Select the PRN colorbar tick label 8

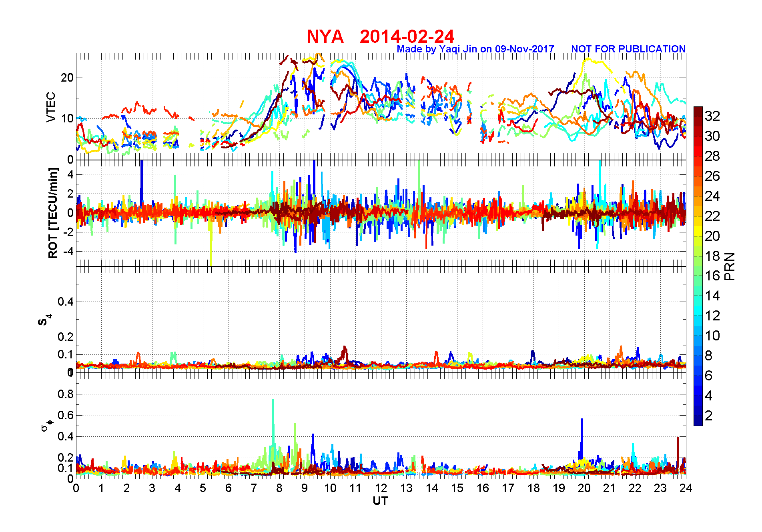pyautogui.click(x=709, y=356)
